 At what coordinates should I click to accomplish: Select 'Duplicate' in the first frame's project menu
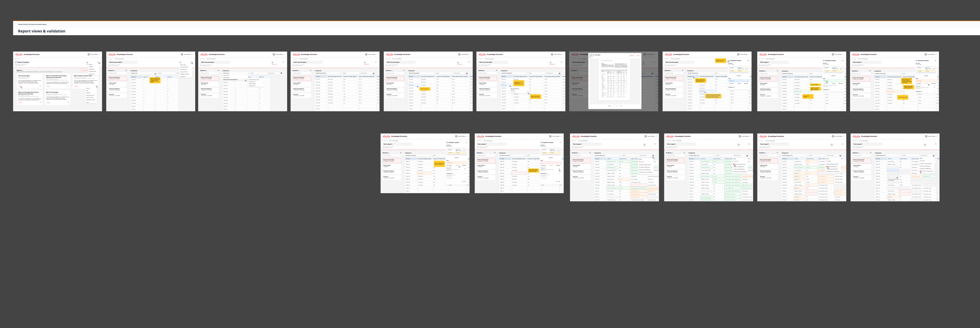pos(91,67)
